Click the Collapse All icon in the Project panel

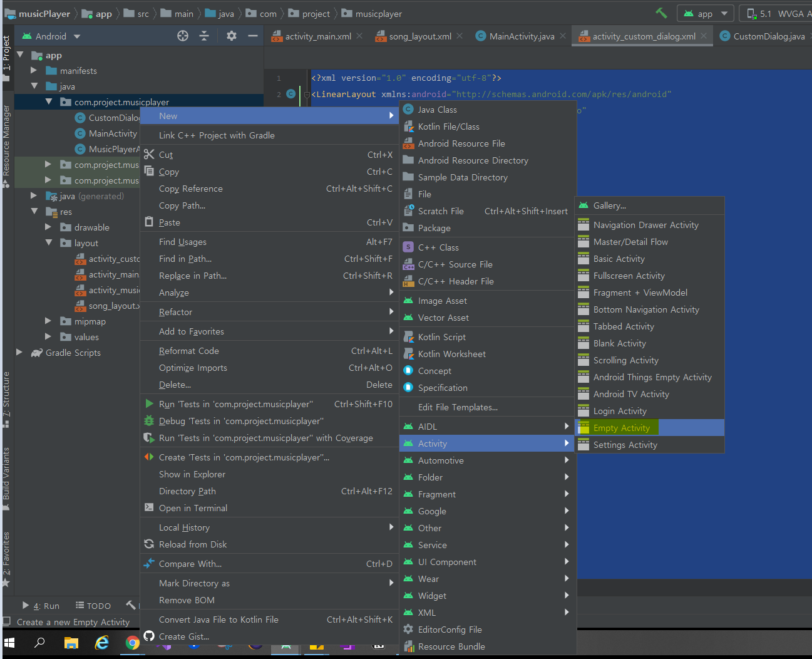coord(204,36)
